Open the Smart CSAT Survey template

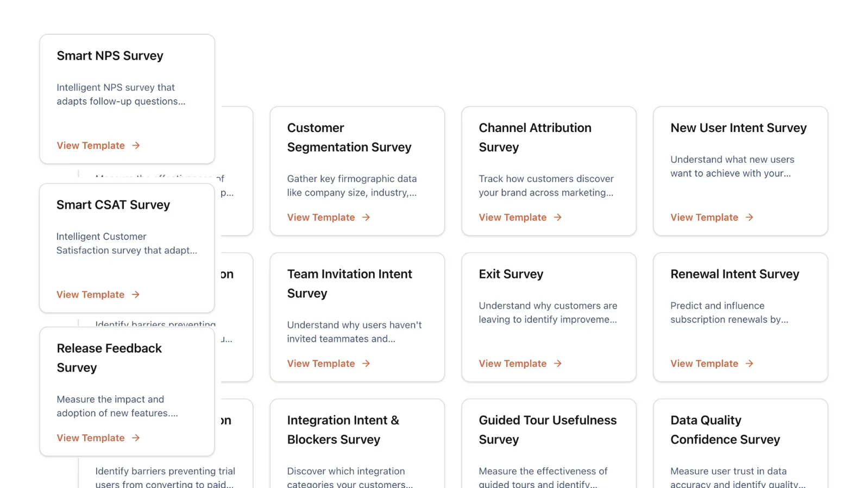point(91,294)
